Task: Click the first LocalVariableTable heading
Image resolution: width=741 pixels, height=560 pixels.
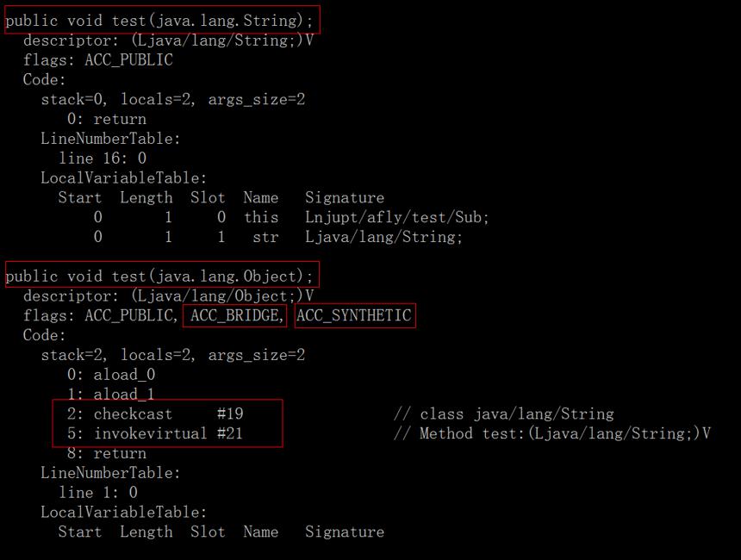Action: point(123,177)
